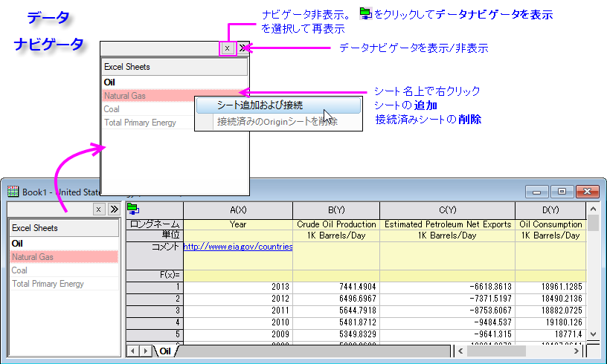
Task: Click the x button in the enlarged navigator
Action: pos(227,48)
